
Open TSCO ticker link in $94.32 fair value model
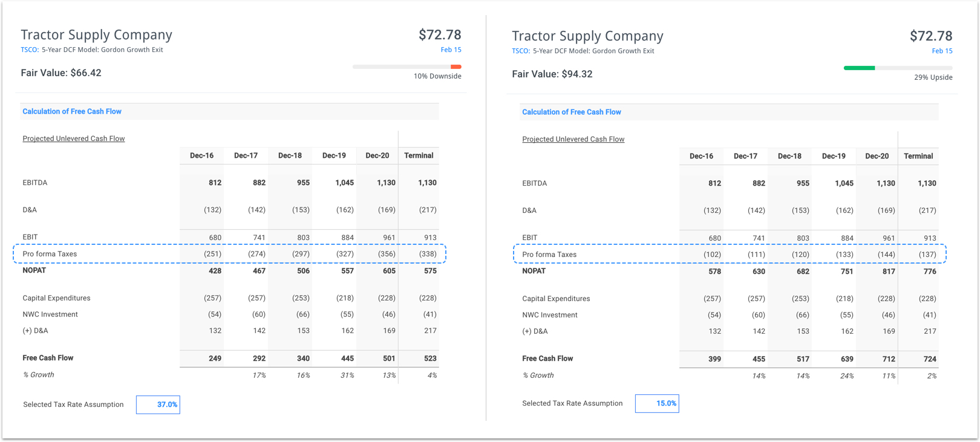pyautogui.click(x=521, y=51)
